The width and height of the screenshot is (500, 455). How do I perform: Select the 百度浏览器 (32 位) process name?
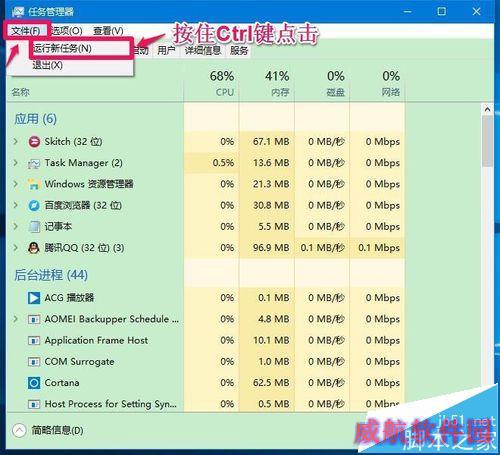click(x=83, y=205)
